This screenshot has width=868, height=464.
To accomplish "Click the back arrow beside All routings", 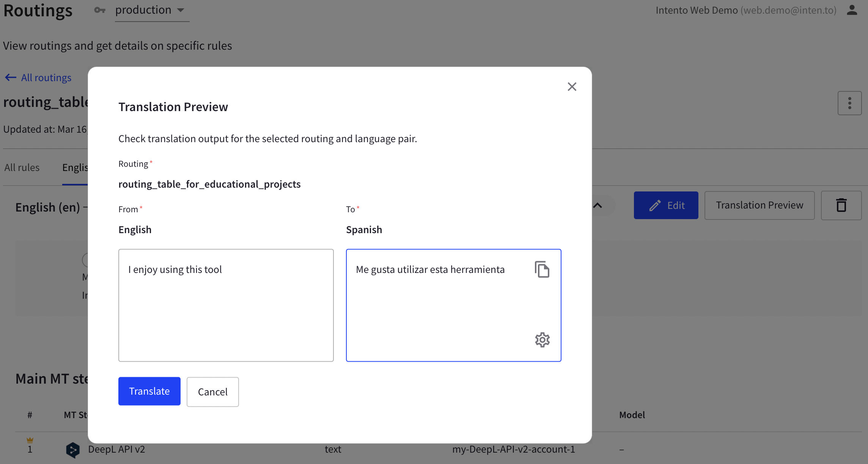I will tap(10, 78).
